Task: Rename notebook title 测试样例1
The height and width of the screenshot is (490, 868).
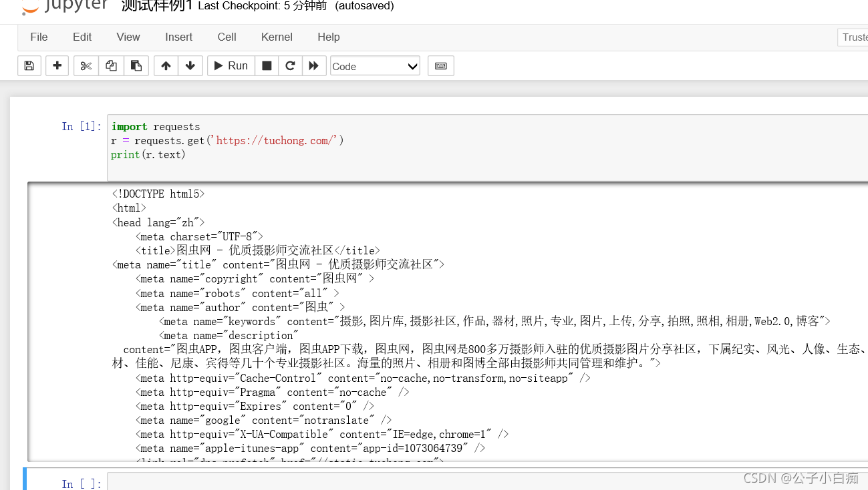Action: coord(157,6)
